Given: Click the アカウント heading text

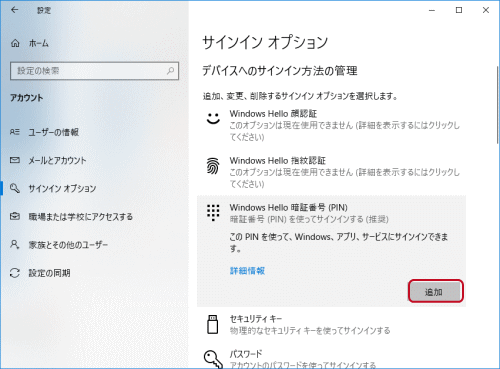Looking at the screenshot, I should pyautogui.click(x=26, y=98).
